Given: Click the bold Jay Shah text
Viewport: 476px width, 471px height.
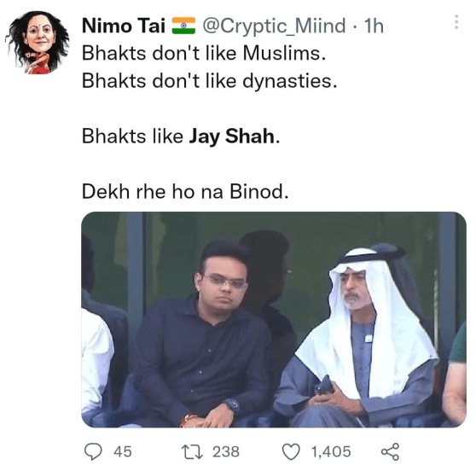Looking at the screenshot, I should [232, 137].
